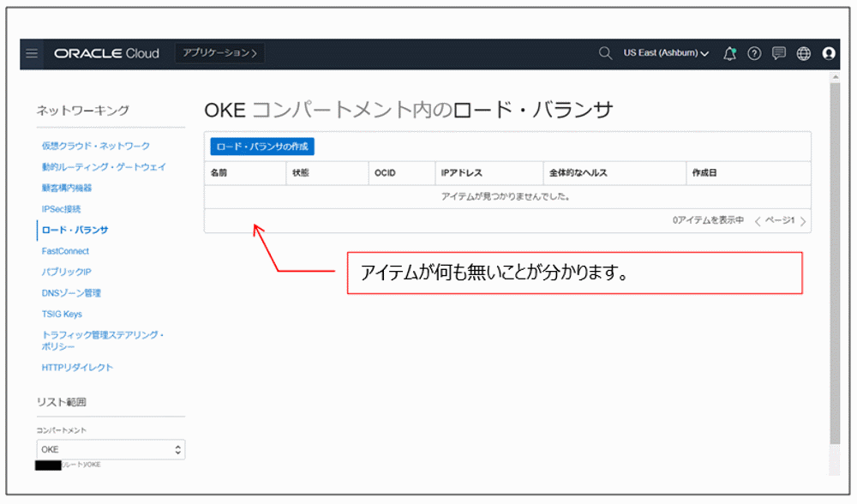The image size is (857, 504).
Task: Open the アプリケーション breadcrumb menu
Action: click(219, 51)
